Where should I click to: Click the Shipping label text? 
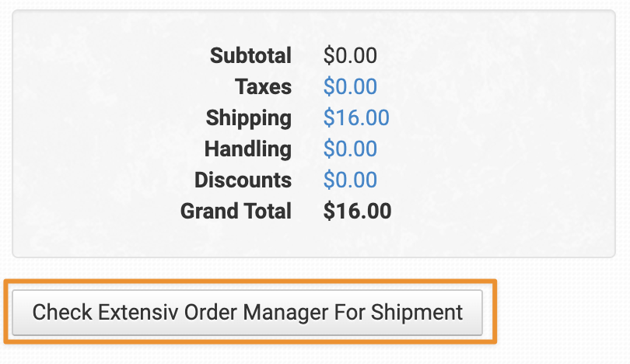coord(248,118)
